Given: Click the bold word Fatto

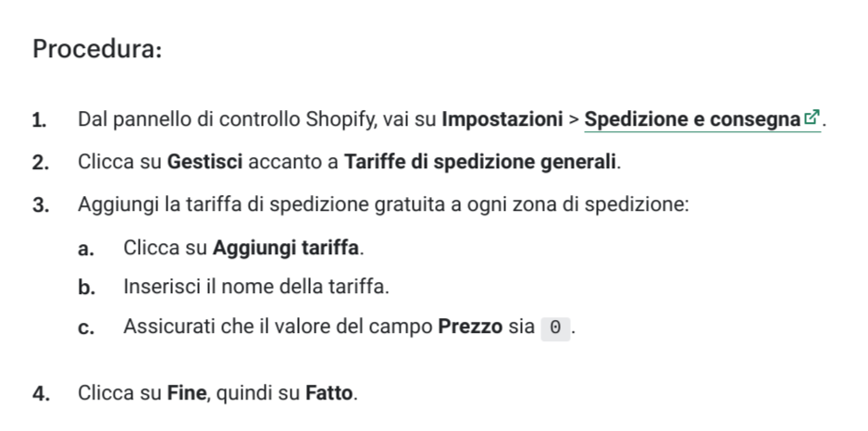Looking at the screenshot, I should [329, 393].
